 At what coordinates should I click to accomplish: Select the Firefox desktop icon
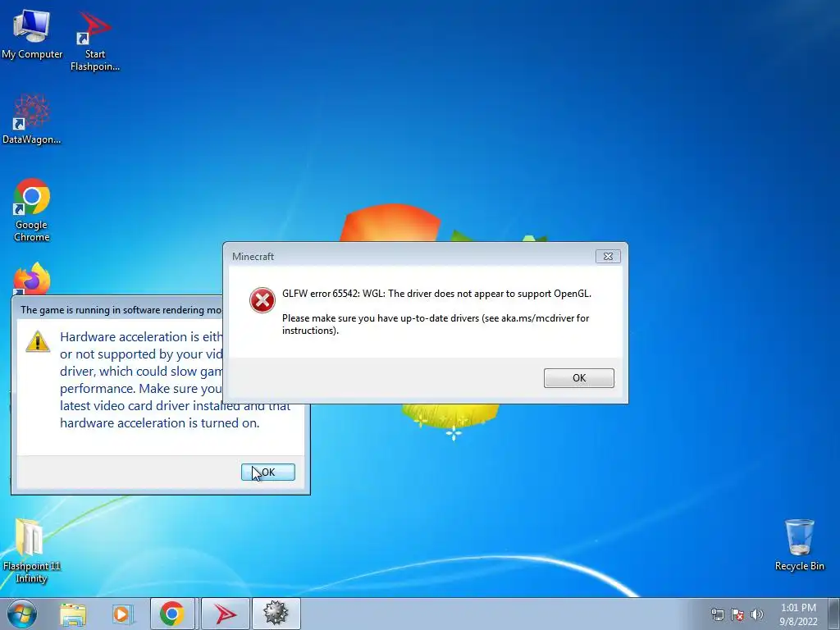click(x=32, y=279)
